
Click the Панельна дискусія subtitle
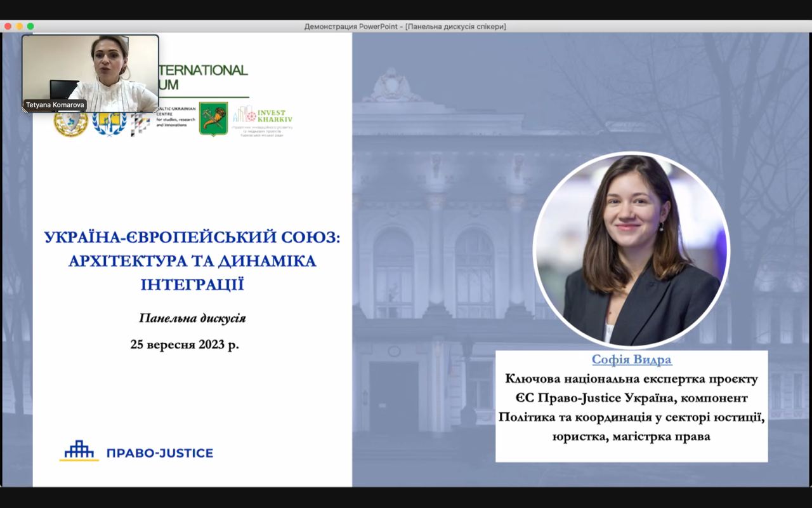click(192, 318)
